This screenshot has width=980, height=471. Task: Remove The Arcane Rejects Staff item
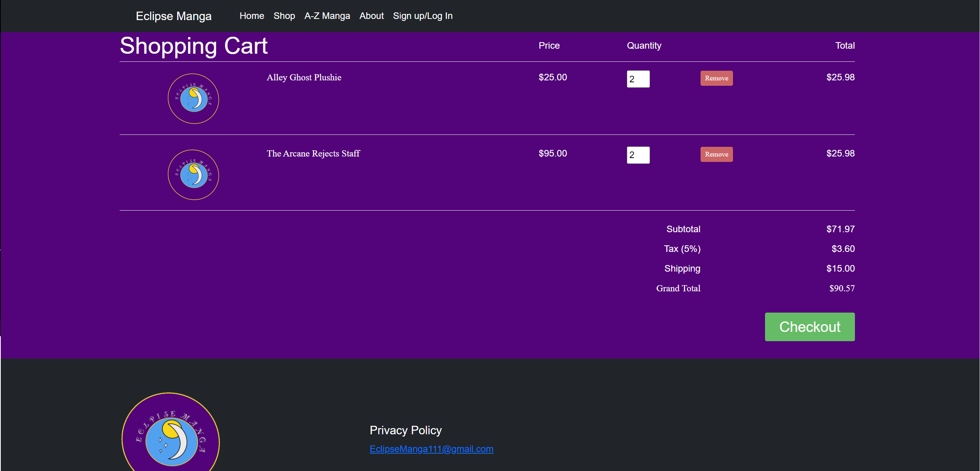(x=716, y=154)
